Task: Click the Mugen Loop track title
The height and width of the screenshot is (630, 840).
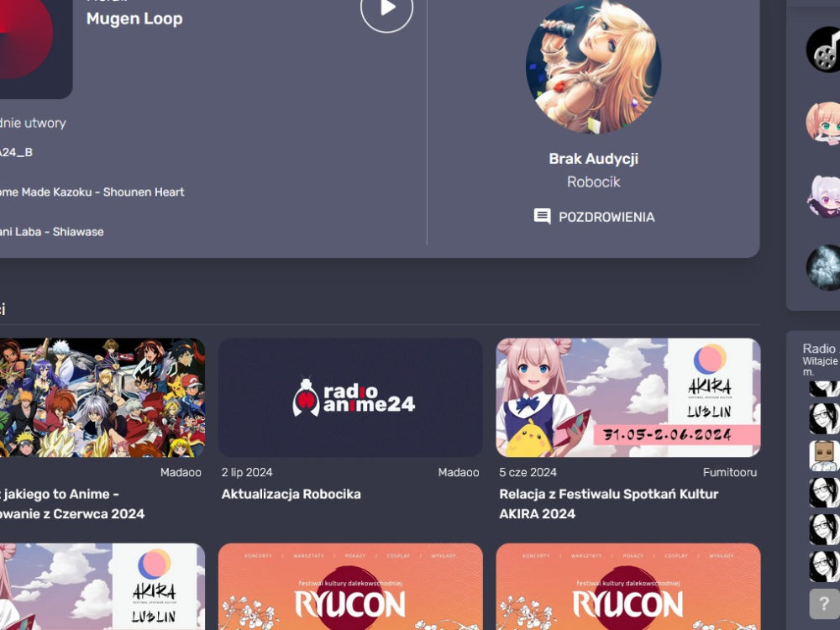Action: click(x=134, y=18)
